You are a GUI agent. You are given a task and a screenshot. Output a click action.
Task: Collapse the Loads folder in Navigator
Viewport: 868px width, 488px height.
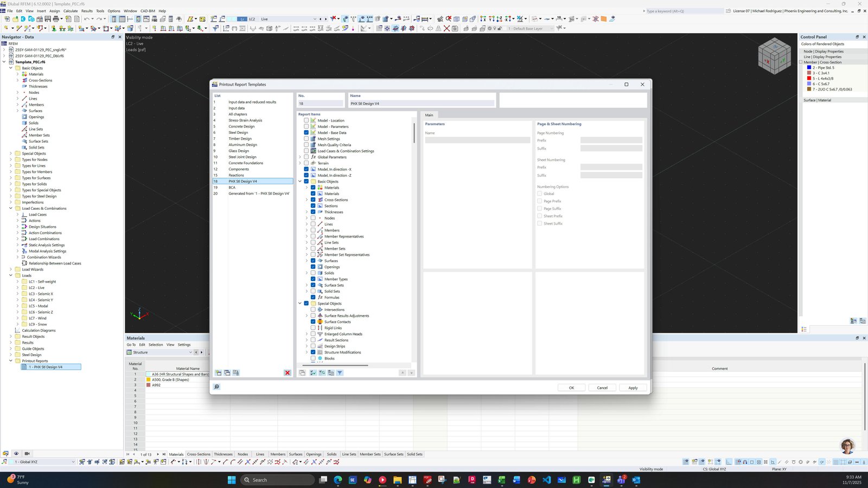coord(10,275)
